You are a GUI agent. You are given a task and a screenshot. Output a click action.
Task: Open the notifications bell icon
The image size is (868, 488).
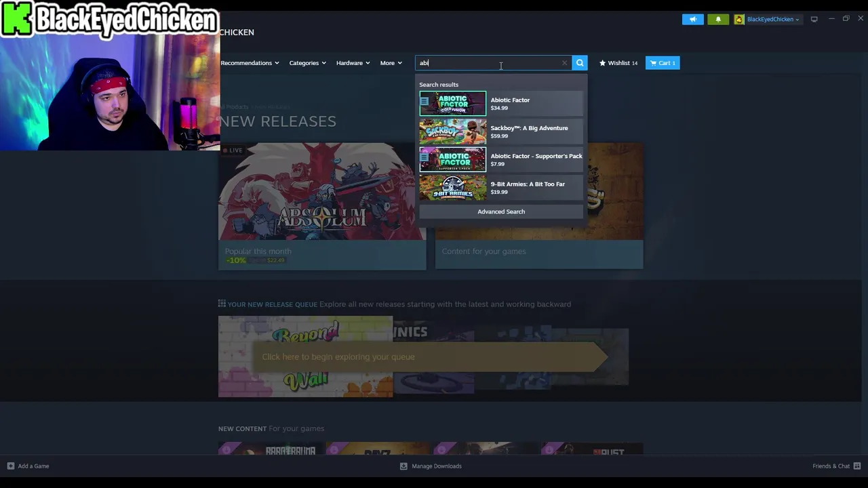(x=718, y=19)
